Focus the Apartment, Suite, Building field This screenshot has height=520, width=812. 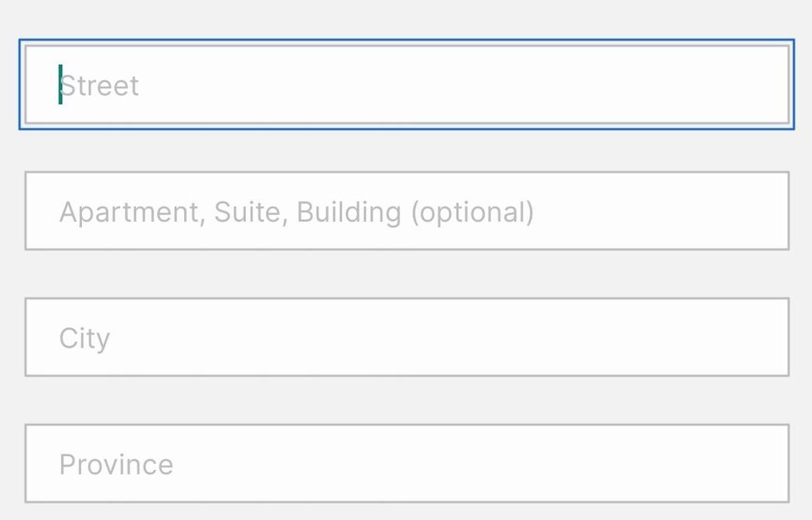[406, 211]
